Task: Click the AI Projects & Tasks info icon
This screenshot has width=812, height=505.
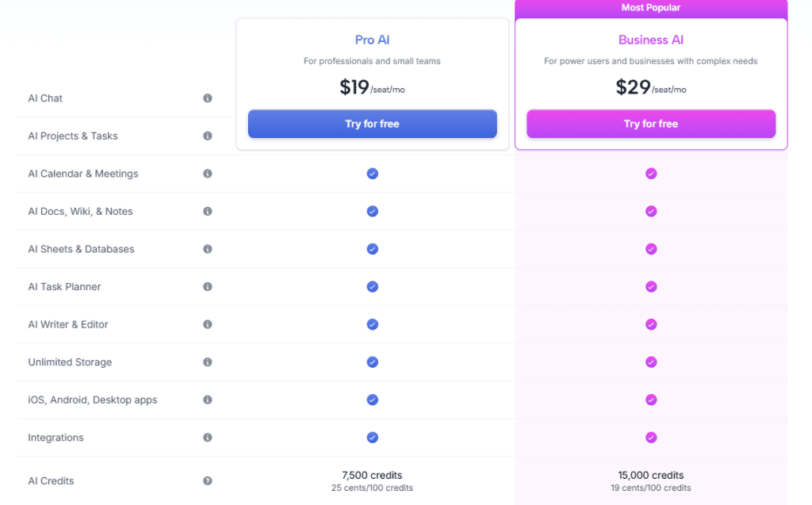Action: pos(207,136)
